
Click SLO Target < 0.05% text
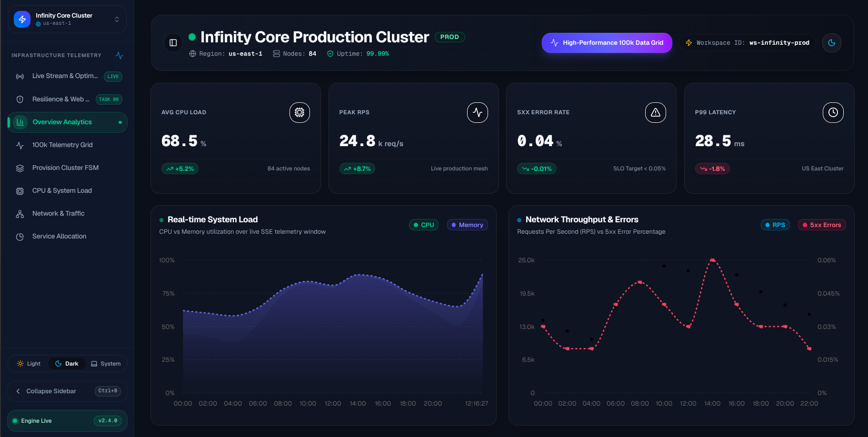coord(639,169)
